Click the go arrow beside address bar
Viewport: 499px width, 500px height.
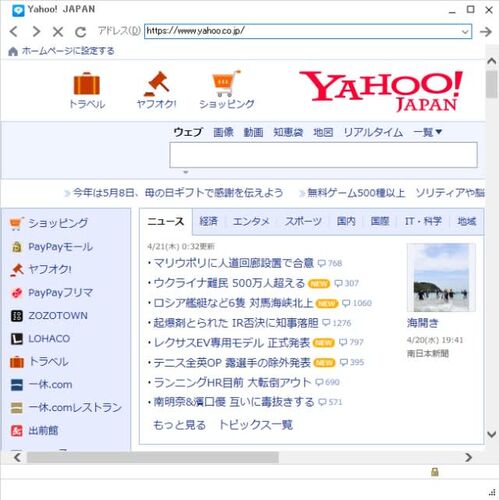tap(486, 32)
